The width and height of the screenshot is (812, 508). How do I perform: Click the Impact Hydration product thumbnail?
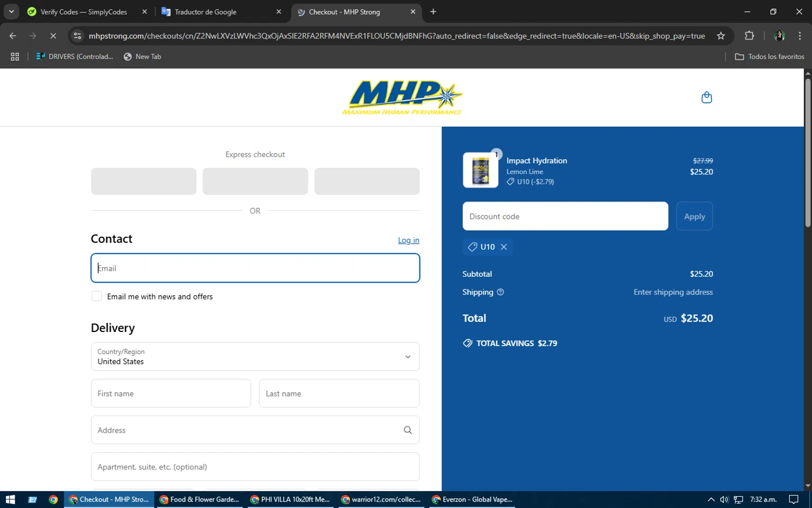pos(481,170)
